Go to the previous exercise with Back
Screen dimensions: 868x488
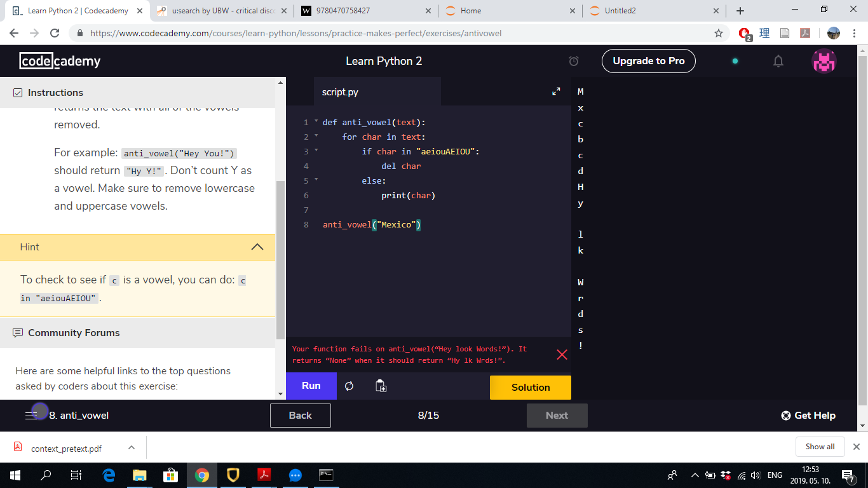pos(301,416)
